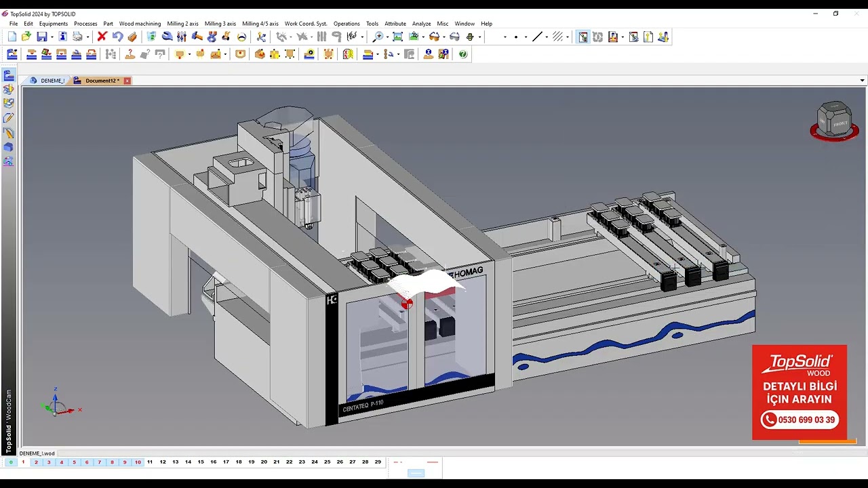The image size is (868, 488).
Task: Click the diagonal line drawing tool
Action: click(537, 37)
